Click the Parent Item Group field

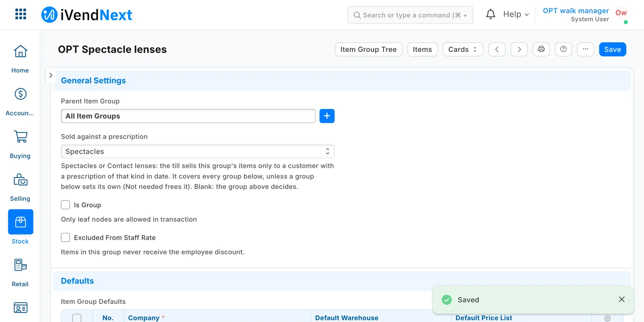click(188, 116)
